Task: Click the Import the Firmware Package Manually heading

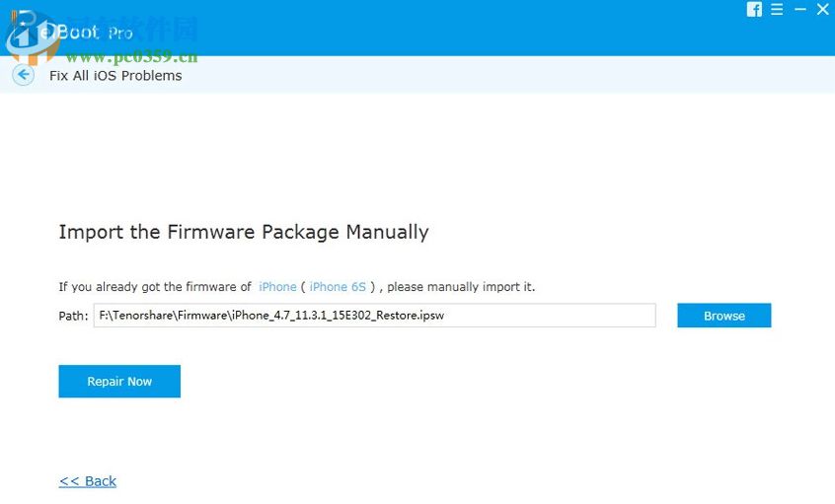Action: pyautogui.click(x=244, y=232)
